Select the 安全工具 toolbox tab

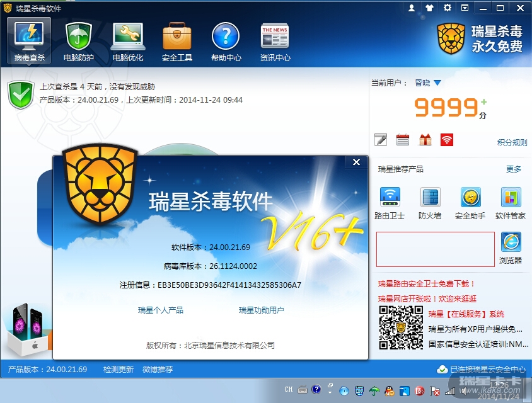click(x=176, y=42)
